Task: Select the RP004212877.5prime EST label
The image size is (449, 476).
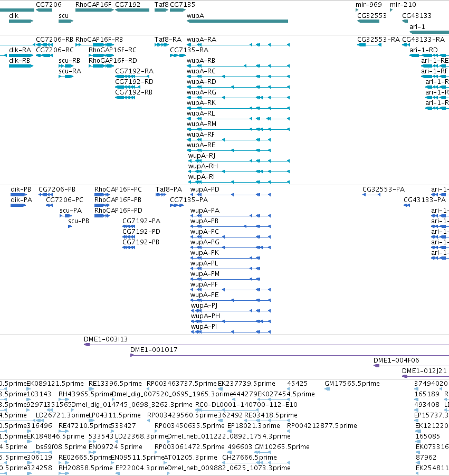Action: 322,426
